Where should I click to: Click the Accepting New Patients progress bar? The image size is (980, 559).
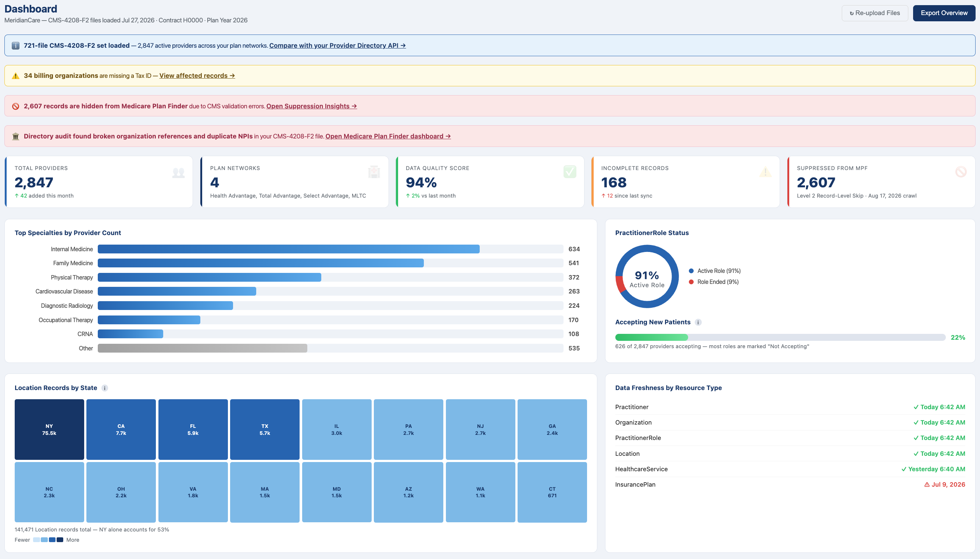coord(780,338)
